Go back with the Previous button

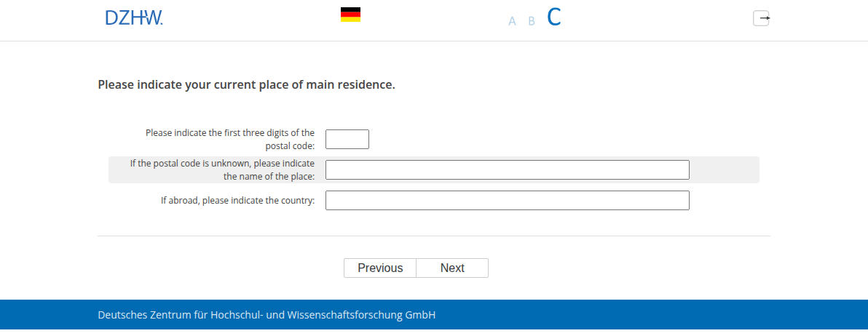[x=380, y=268]
